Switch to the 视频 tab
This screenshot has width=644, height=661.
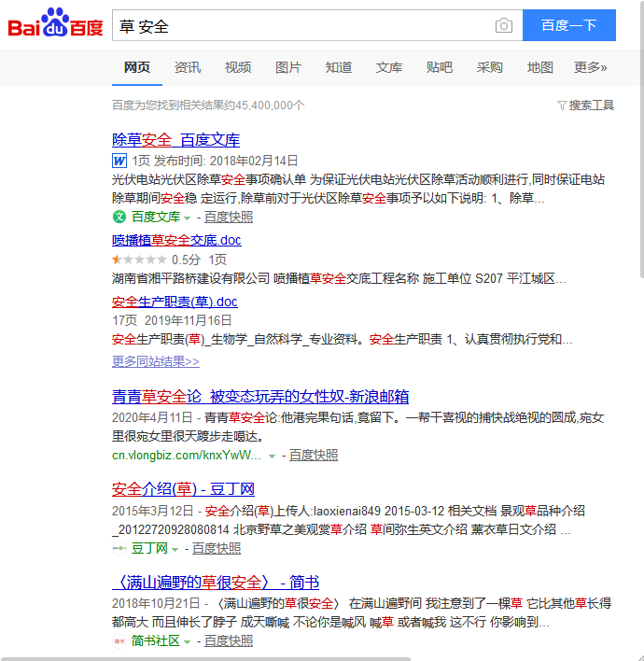238,67
